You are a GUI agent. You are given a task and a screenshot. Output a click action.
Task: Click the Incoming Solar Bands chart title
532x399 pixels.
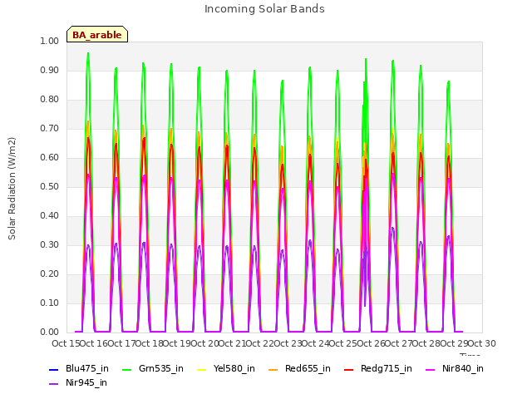[x=264, y=9]
